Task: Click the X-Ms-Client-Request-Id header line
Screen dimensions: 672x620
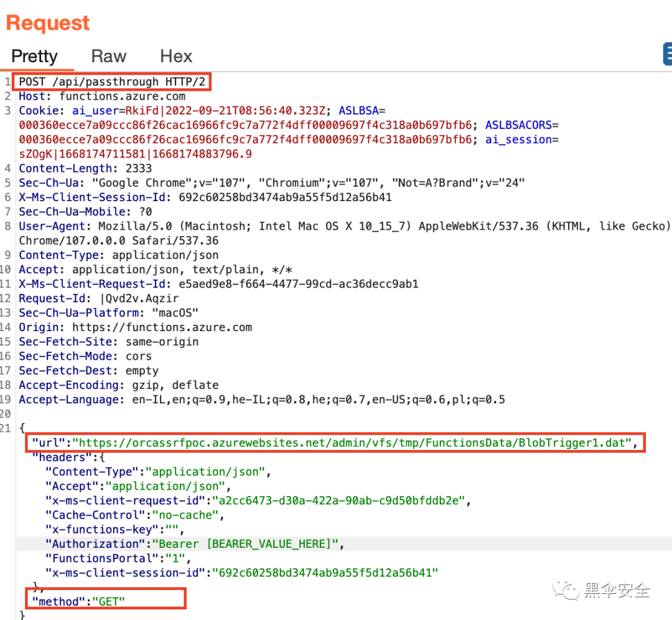Action: (x=218, y=284)
